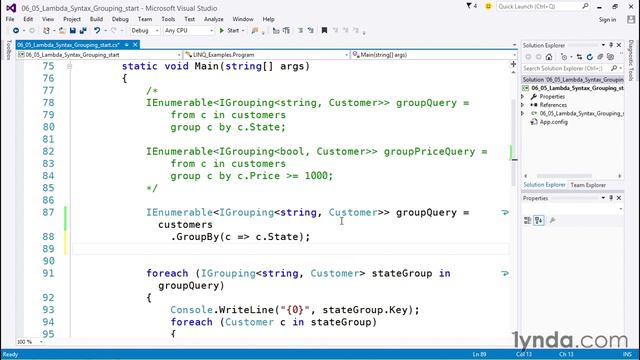The image size is (640, 360).
Task: Open the Main(string[] args) member dropdown
Action: click(x=433, y=55)
